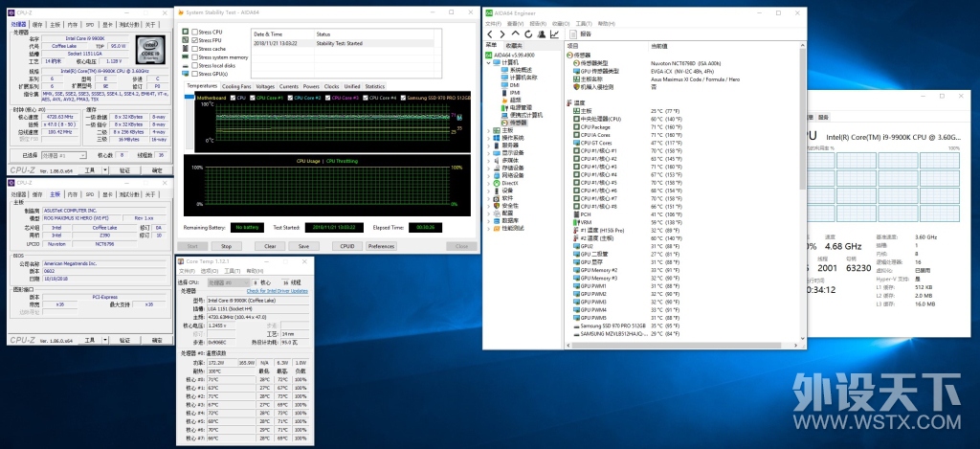This screenshot has width=980, height=449.
Task: Open the 处理器 #1 dropdown in CPU-Z
Action: pos(64,155)
